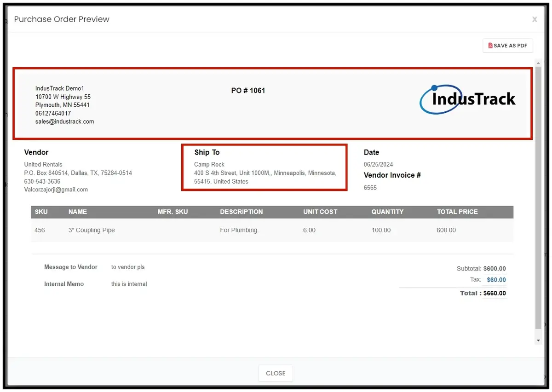Click the NAME column header

[78, 212]
